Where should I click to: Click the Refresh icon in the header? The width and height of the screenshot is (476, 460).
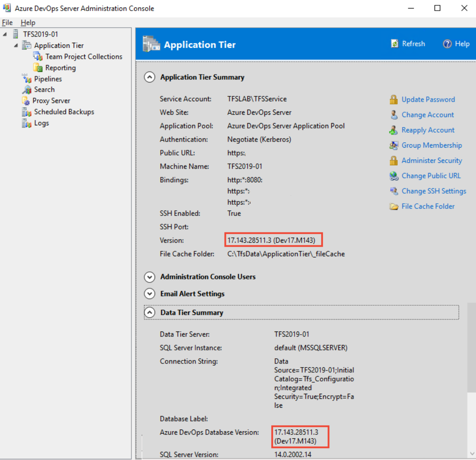click(x=395, y=44)
